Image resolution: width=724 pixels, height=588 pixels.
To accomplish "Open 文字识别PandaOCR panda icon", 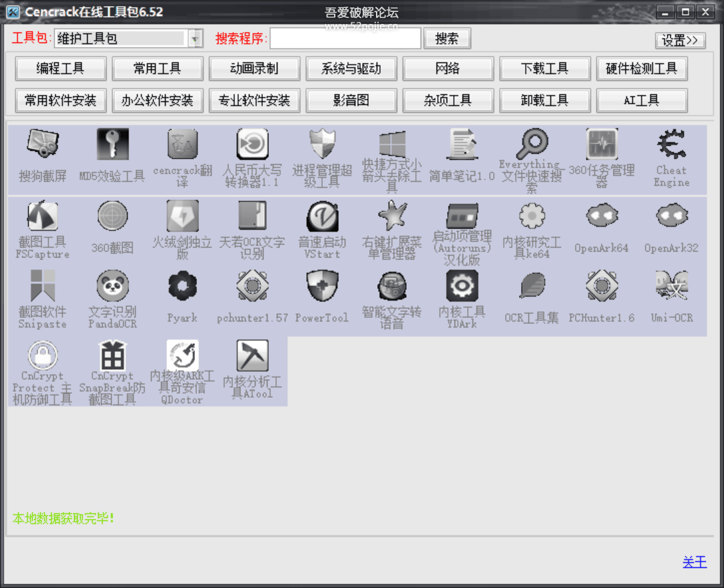I will [x=112, y=286].
